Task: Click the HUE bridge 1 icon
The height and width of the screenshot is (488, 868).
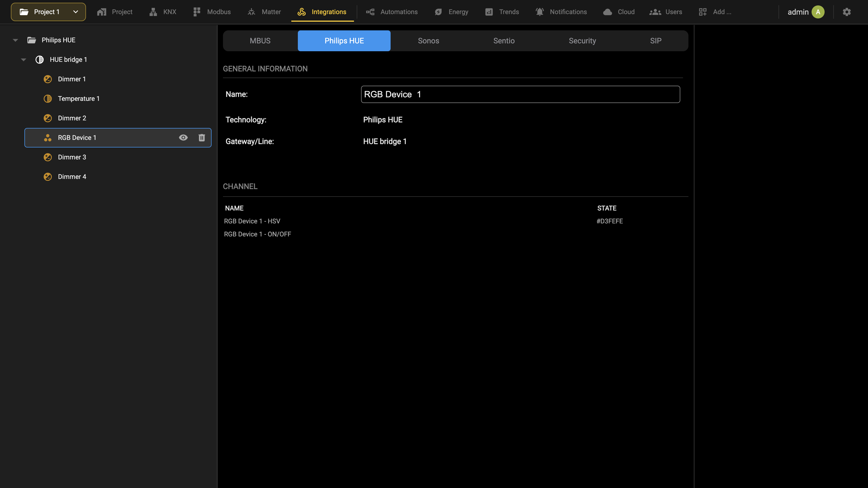Action: (39, 60)
